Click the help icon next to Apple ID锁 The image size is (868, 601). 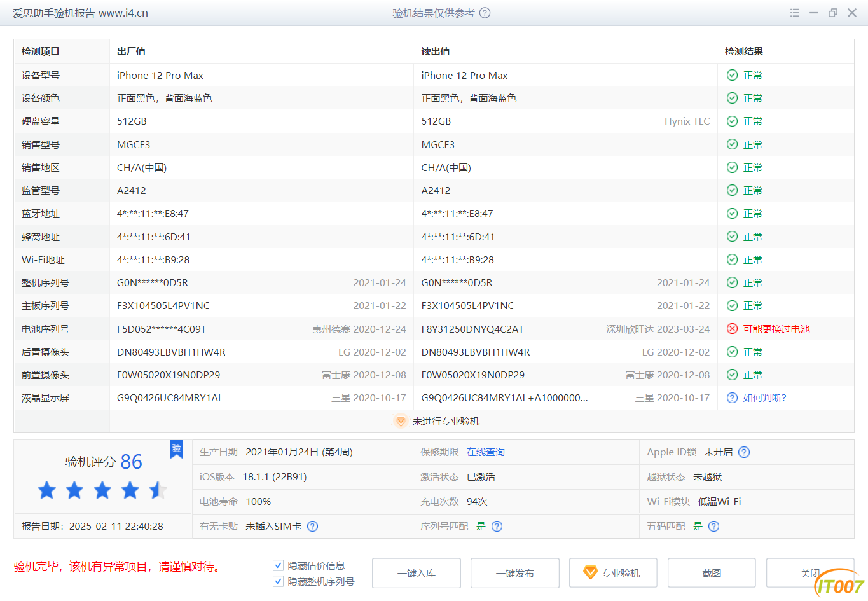tap(744, 452)
